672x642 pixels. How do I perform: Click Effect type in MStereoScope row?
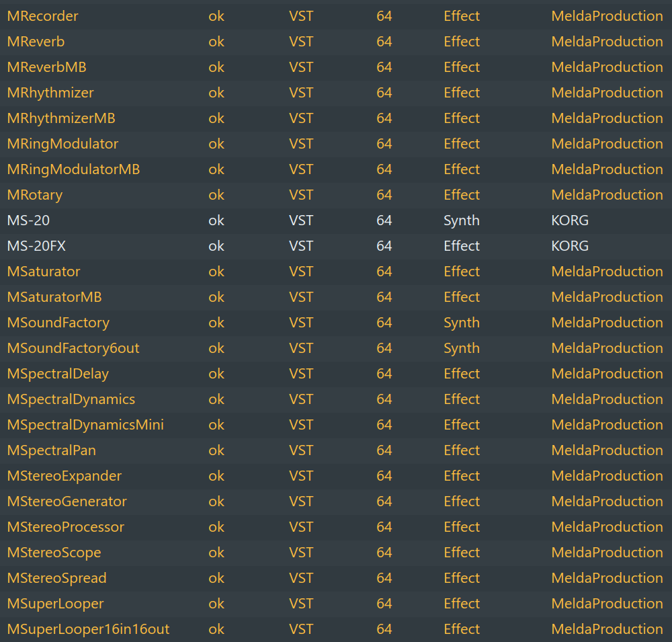[462, 553]
